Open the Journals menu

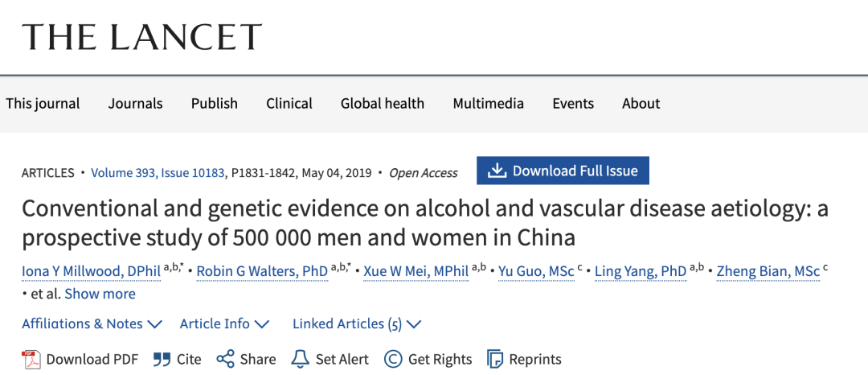tap(135, 104)
